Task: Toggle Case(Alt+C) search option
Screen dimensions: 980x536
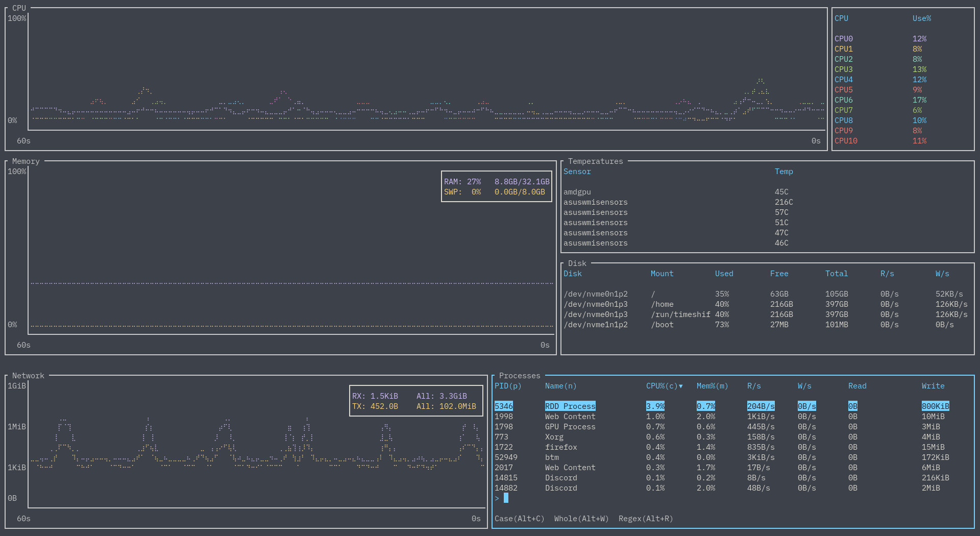Action: (x=519, y=519)
